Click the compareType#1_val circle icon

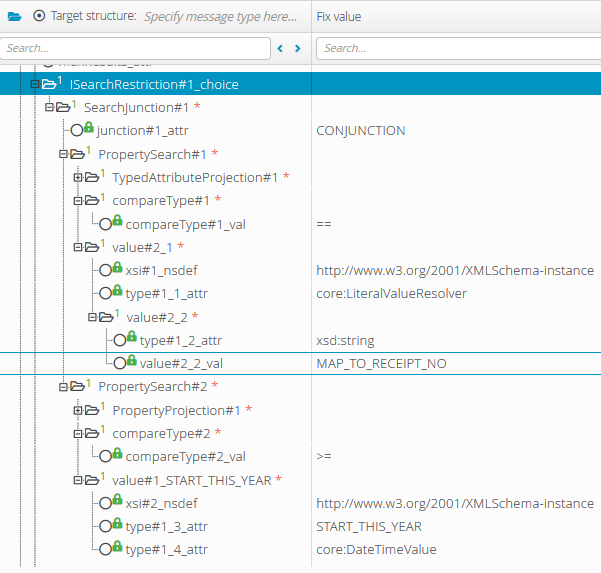(105, 224)
